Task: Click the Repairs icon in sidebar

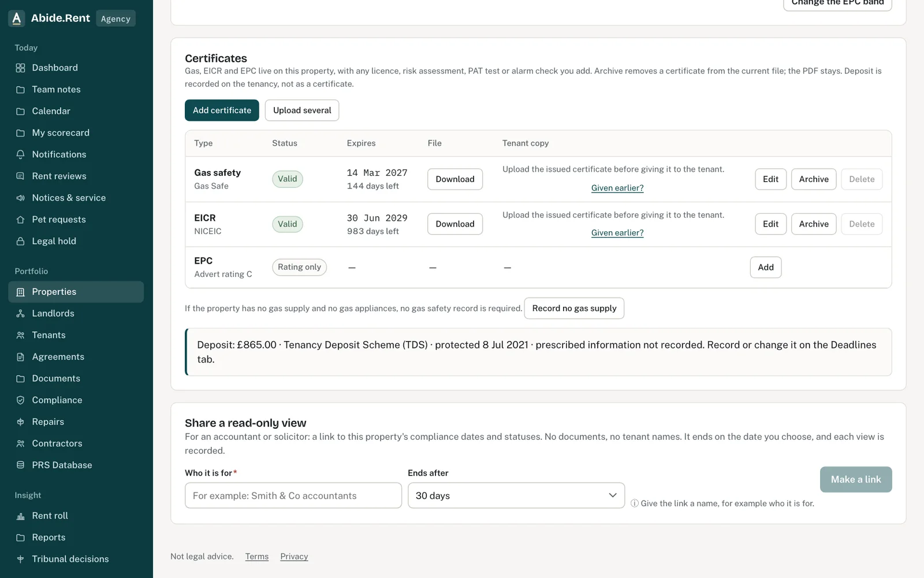Action: click(x=20, y=422)
